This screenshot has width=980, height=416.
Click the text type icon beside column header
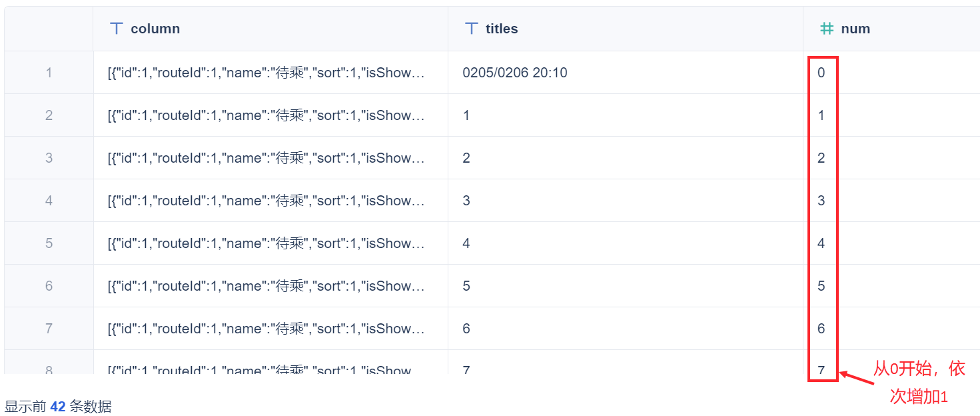[x=117, y=29]
